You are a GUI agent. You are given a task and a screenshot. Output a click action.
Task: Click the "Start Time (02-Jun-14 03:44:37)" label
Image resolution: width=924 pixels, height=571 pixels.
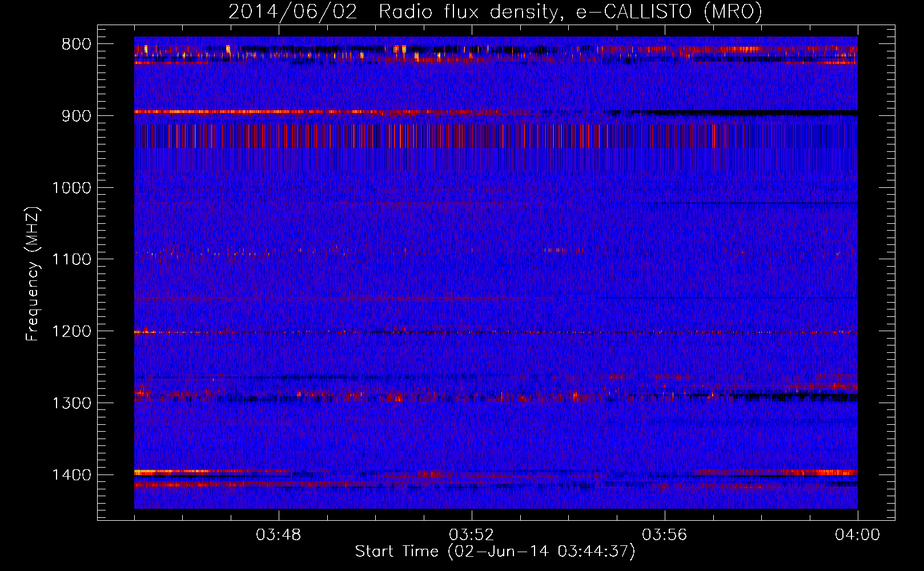[x=495, y=552]
